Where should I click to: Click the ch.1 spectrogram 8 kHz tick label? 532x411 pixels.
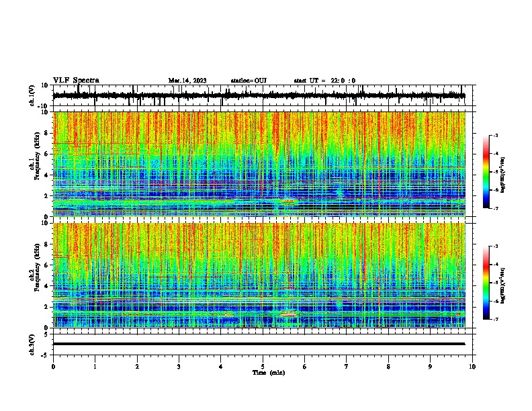47,133
